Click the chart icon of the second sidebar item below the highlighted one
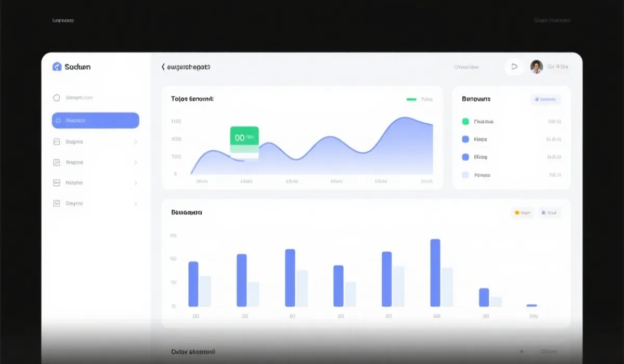The image size is (624, 364). click(57, 162)
